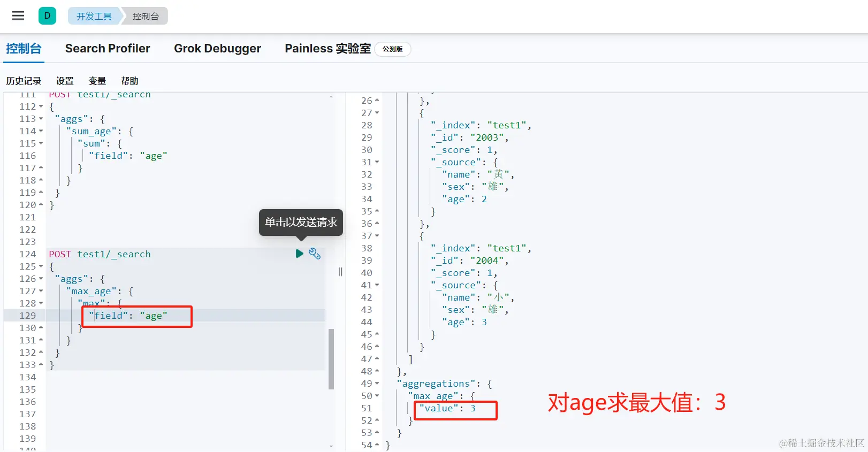Screen dimensions: 868x452
Task: Click the 公测版 beta badge
Action: (x=393, y=49)
